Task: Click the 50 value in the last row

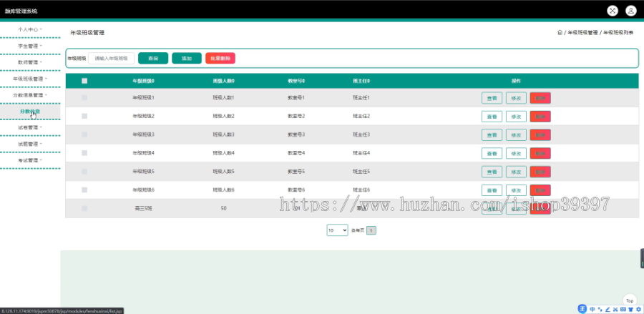Action: 223,209
